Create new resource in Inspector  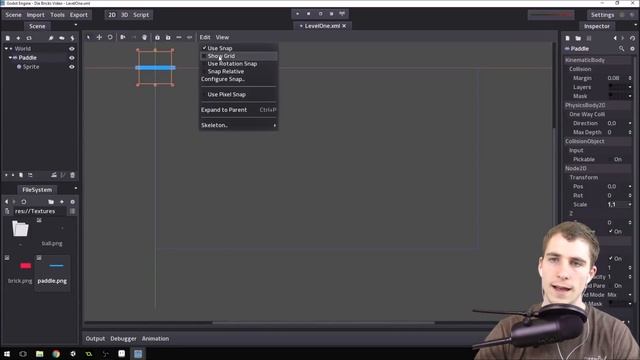(x=567, y=38)
